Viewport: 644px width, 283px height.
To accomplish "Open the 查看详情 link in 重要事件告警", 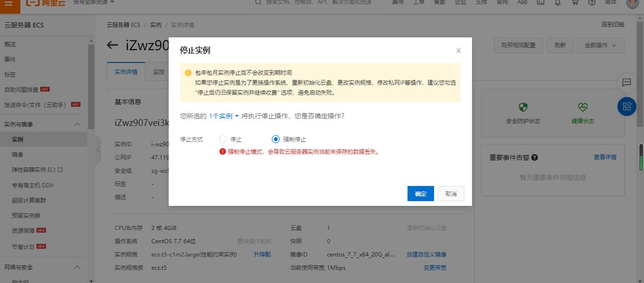I will 605,157.
